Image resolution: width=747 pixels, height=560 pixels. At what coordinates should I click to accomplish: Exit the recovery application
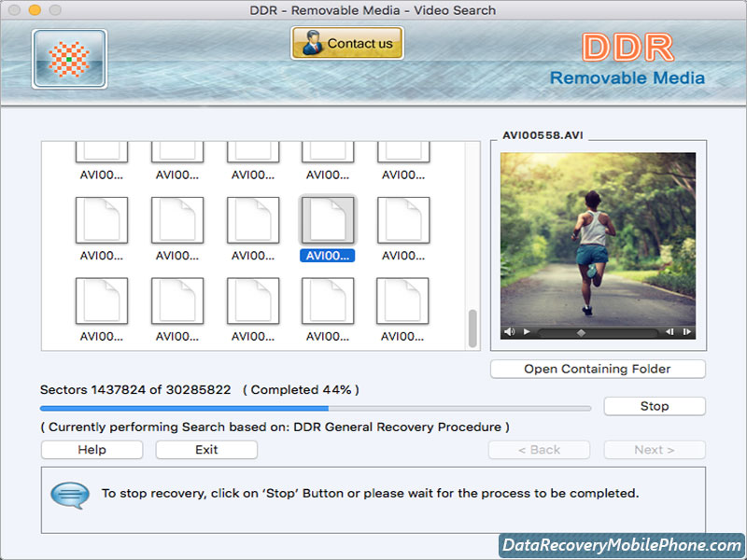coord(206,450)
